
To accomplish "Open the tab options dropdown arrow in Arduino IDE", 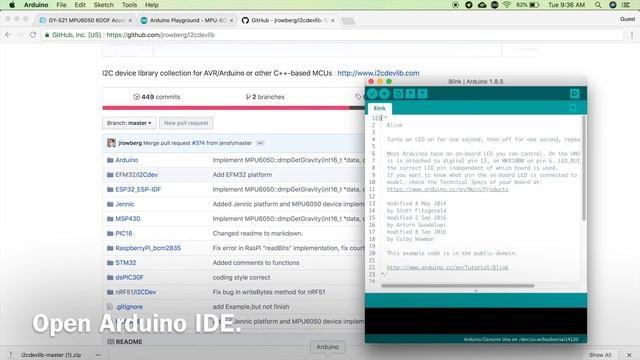I will coord(573,108).
